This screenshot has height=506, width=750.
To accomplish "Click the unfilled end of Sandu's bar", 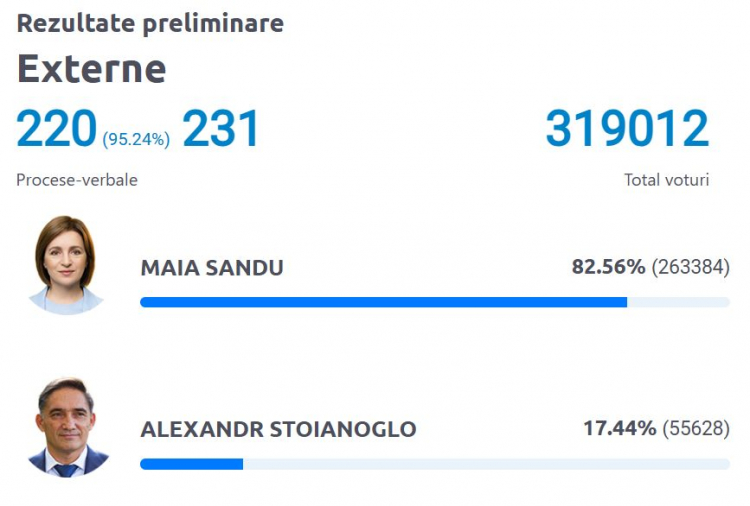I will point(678,302).
